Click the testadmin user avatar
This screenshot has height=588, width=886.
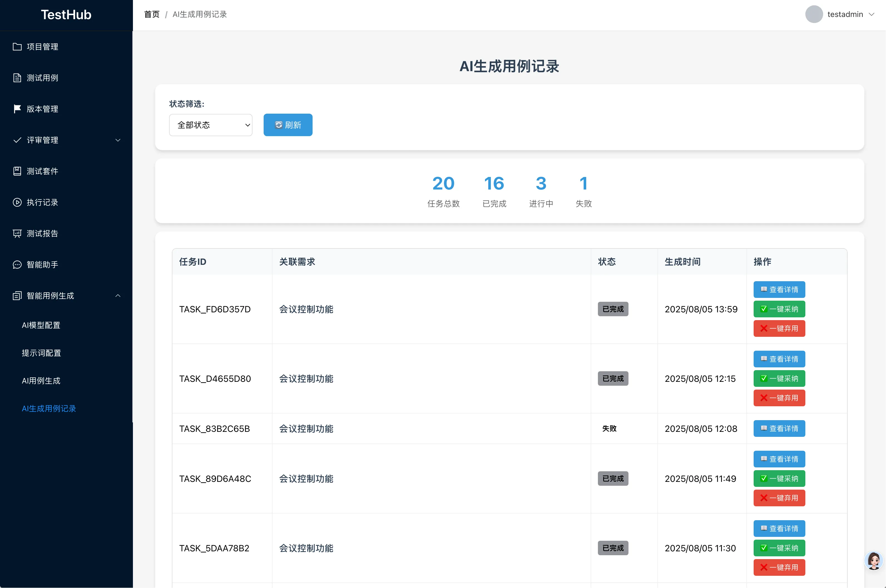point(814,14)
